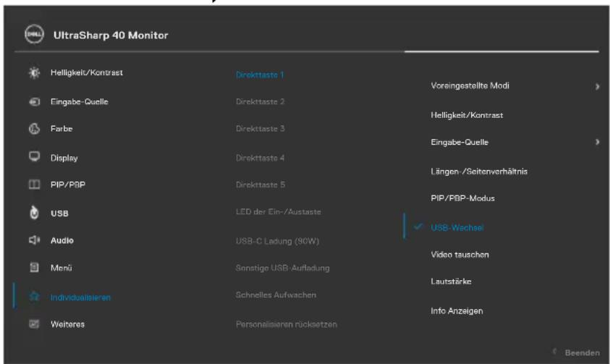Click the UltraSharp 40 Monitor title
610x364 pixels.
click(111, 35)
